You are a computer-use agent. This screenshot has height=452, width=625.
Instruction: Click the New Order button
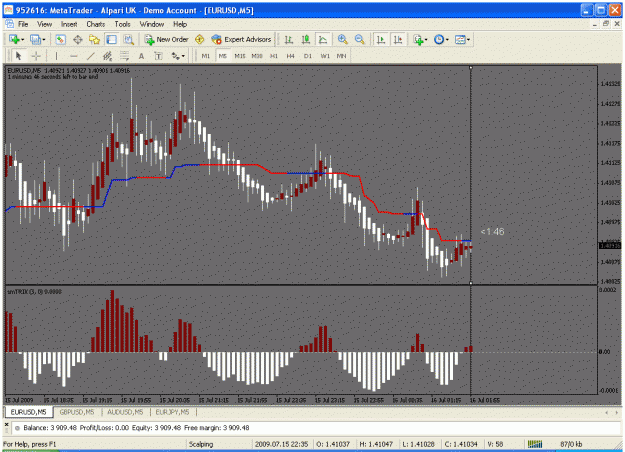click(x=167, y=39)
